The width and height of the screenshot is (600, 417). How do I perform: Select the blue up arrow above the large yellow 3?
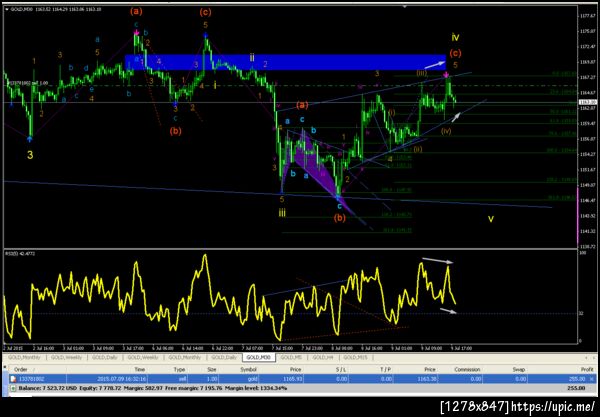[x=30, y=138]
